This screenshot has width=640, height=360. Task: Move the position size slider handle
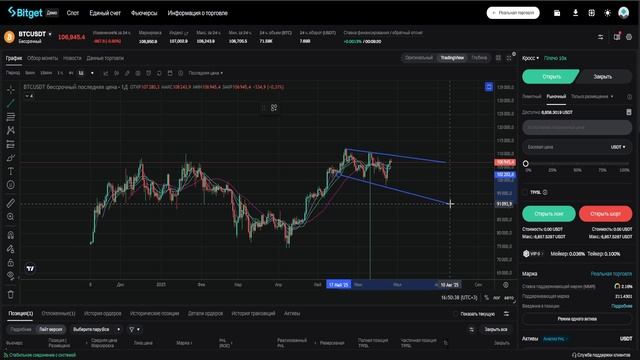click(x=526, y=163)
